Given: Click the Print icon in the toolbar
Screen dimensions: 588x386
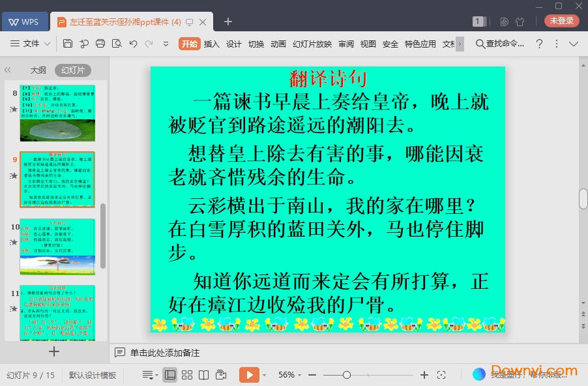Looking at the screenshot, I should [100, 44].
